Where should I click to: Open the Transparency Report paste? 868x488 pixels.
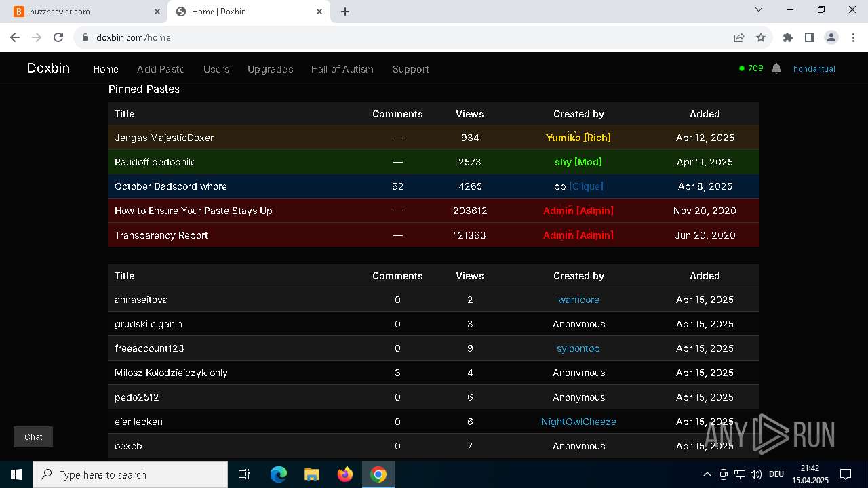point(161,235)
